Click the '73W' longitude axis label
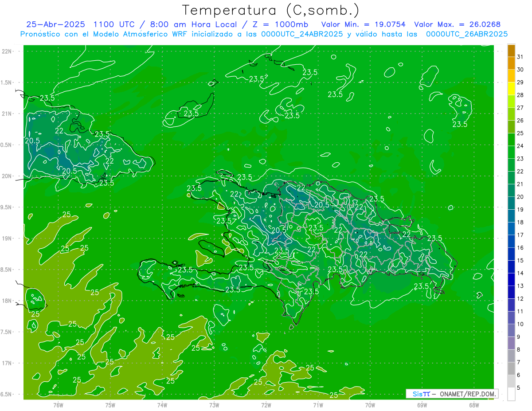The image size is (532, 411). [x=214, y=405]
